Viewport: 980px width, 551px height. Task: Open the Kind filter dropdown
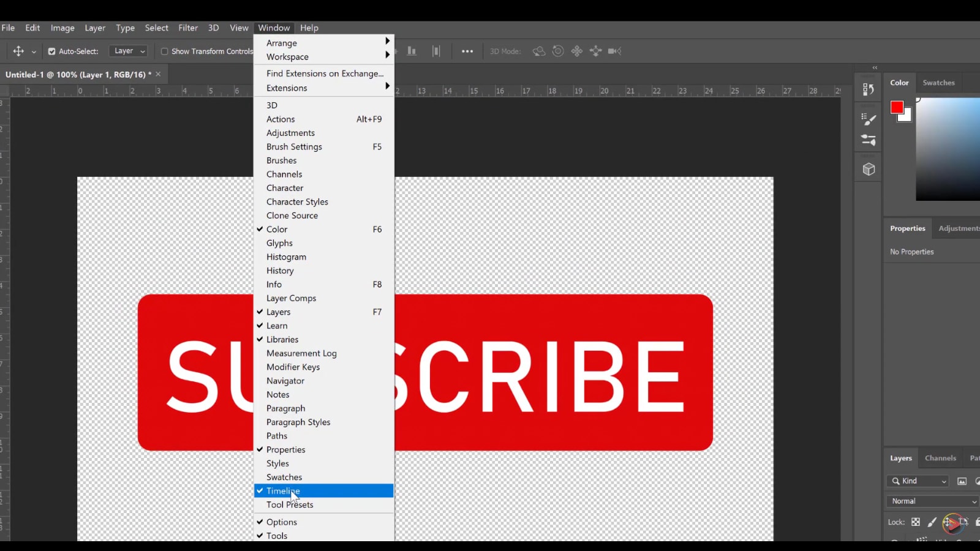click(918, 481)
